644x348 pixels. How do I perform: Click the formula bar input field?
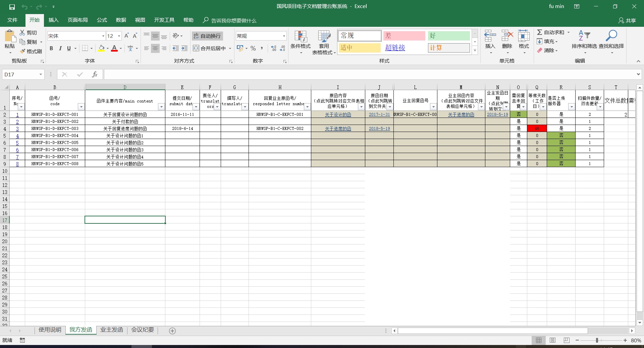[x=370, y=74]
